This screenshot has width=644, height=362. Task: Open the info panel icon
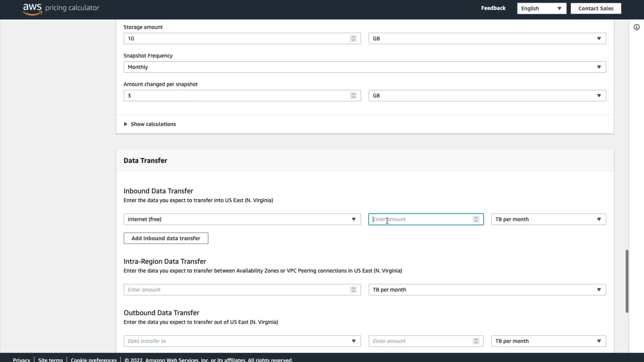(x=636, y=27)
